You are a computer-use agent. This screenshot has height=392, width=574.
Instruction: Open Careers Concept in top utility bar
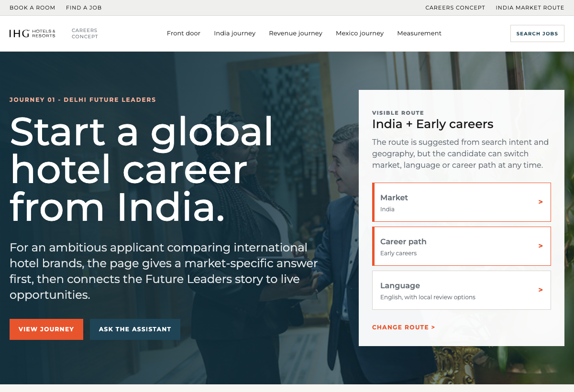[x=455, y=8]
